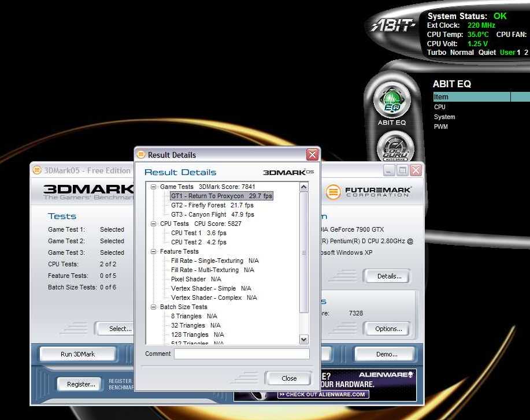Open the Options... button

pyautogui.click(x=388, y=328)
